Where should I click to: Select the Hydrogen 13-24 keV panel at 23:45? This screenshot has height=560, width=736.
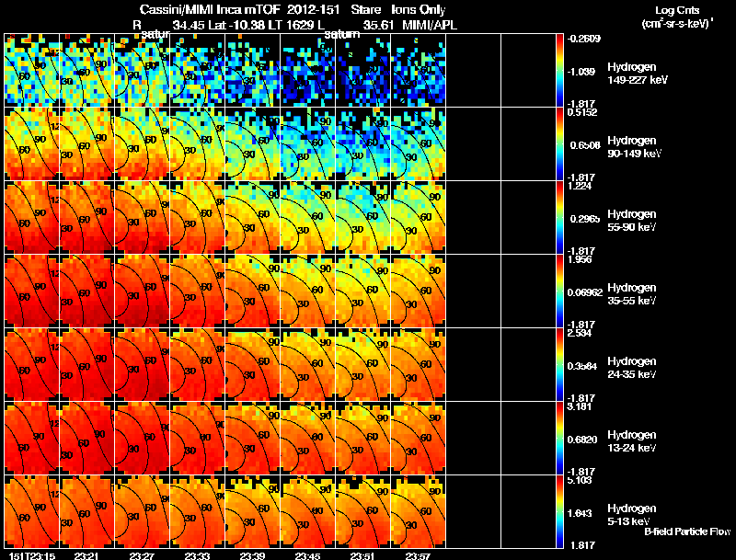[x=308, y=439]
